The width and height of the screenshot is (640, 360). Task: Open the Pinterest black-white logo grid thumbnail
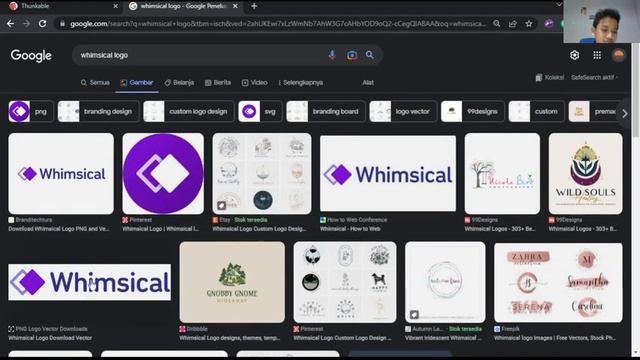(344, 282)
